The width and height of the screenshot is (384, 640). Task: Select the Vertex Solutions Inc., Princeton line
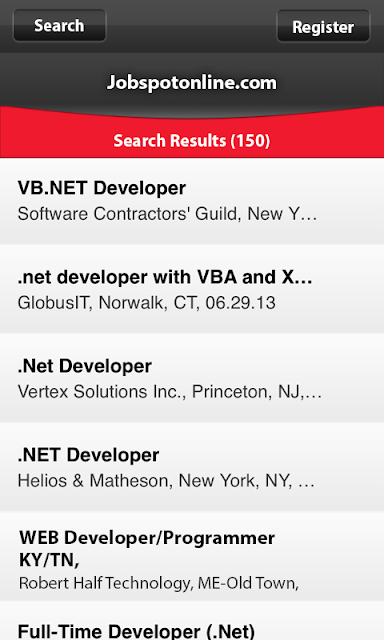pyautogui.click(x=169, y=392)
